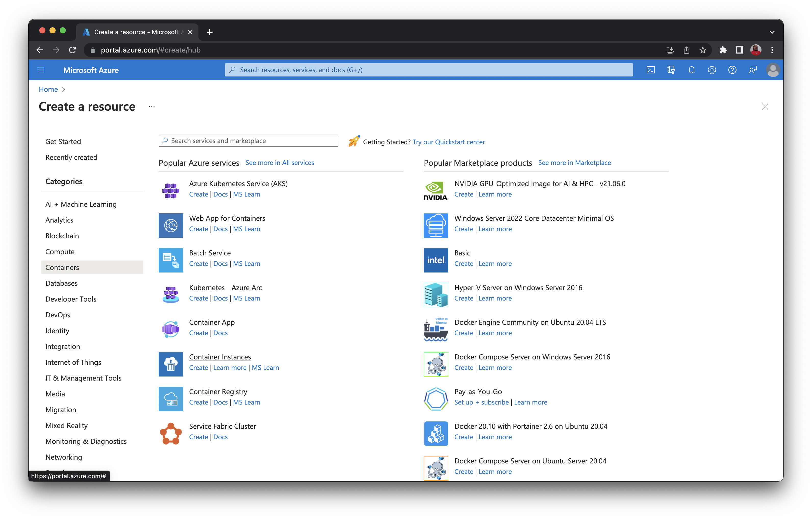Select the Databases category

pyautogui.click(x=61, y=283)
